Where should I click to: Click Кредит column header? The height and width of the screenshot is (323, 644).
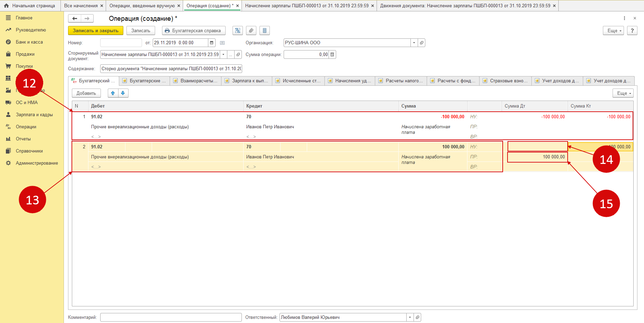321,106
